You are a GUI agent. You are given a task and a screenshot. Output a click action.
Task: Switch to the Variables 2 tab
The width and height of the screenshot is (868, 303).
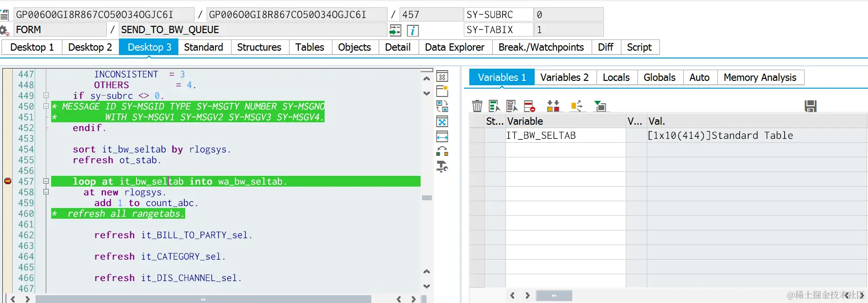pyautogui.click(x=564, y=77)
